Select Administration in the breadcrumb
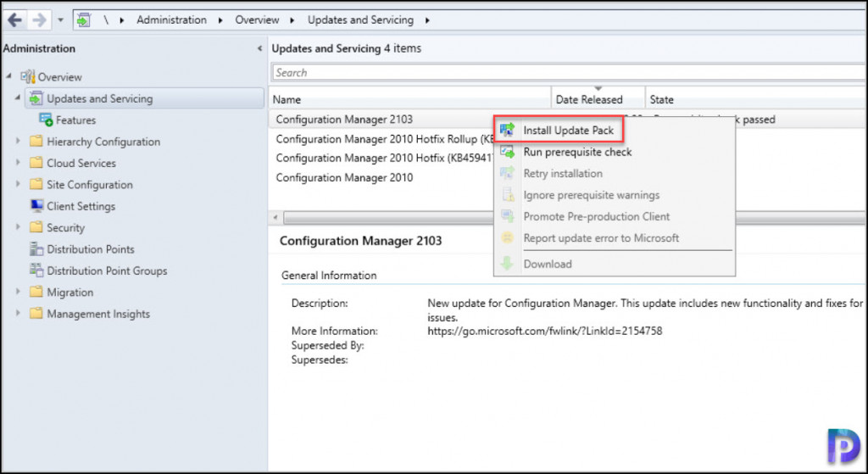Image resolution: width=868 pixels, height=474 pixels. pos(171,20)
